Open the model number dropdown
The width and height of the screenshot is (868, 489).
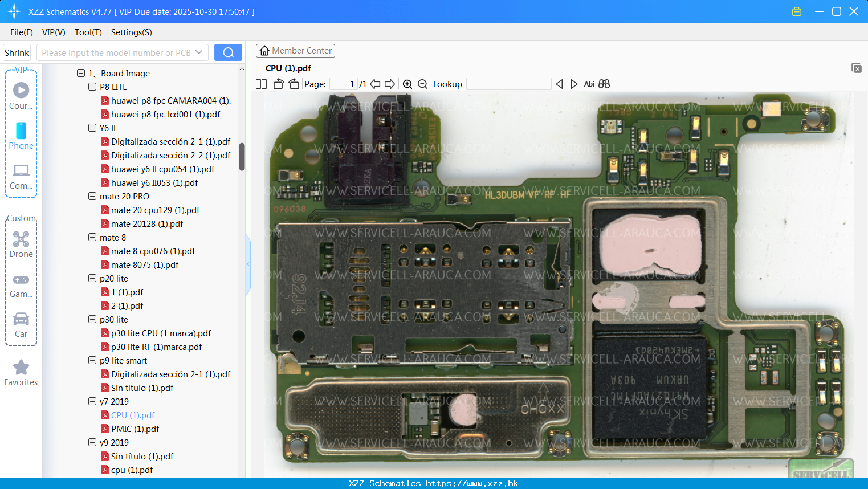tap(199, 52)
